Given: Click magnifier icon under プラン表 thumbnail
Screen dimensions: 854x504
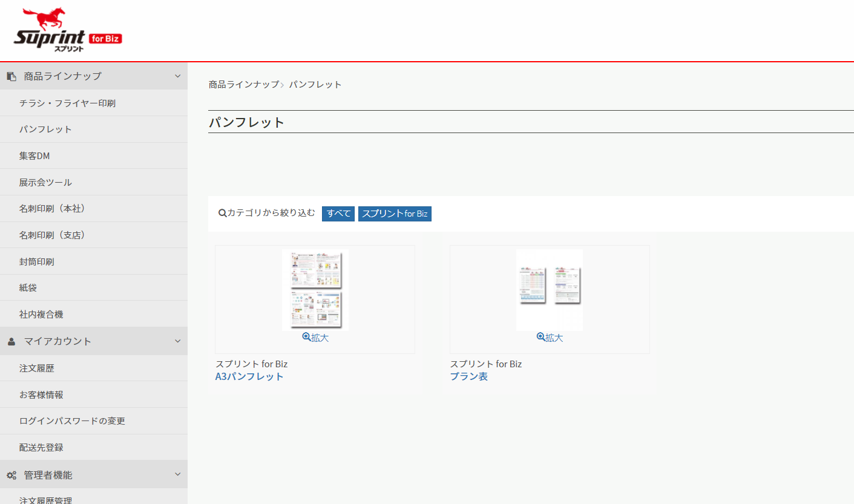Looking at the screenshot, I should (x=540, y=338).
